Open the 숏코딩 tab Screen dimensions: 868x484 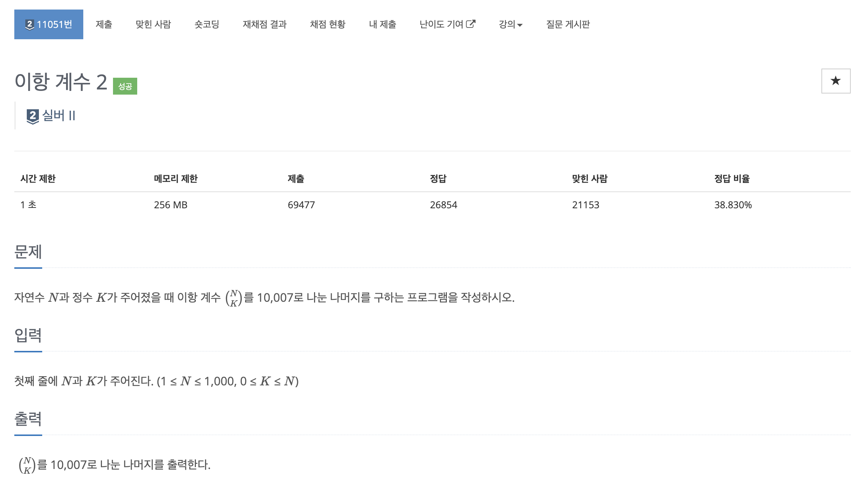[x=207, y=25]
